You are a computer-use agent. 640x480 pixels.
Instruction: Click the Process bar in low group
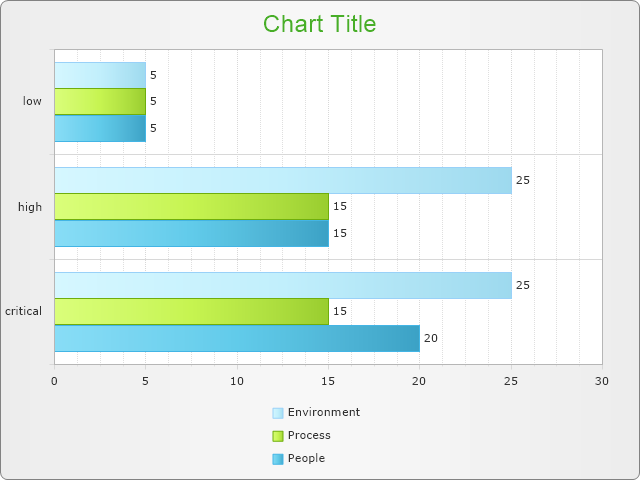point(100,101)
